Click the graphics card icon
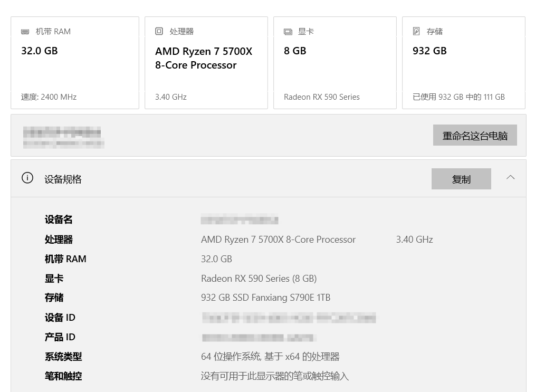 coord(288,32)
